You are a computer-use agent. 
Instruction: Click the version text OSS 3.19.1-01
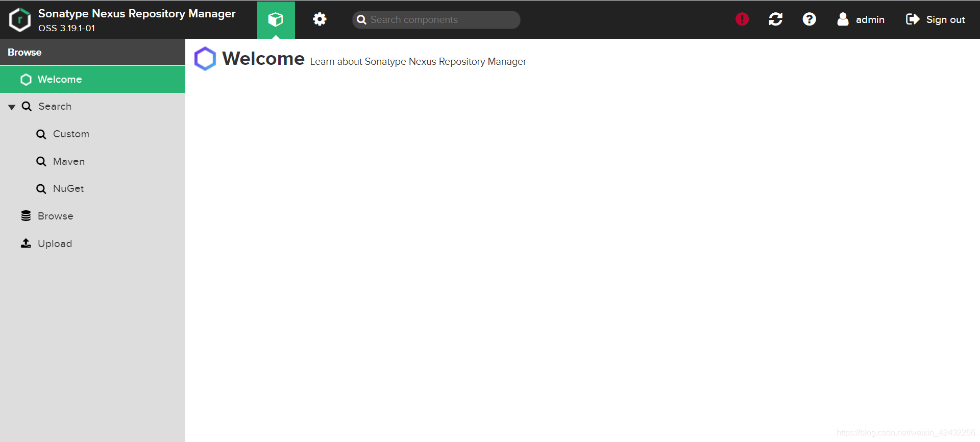click(66, 28)
